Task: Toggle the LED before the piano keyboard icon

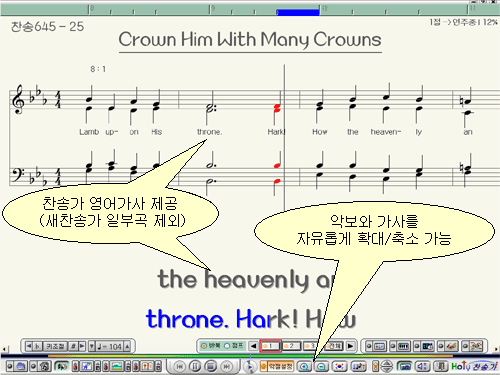Action: click(393, 346)
